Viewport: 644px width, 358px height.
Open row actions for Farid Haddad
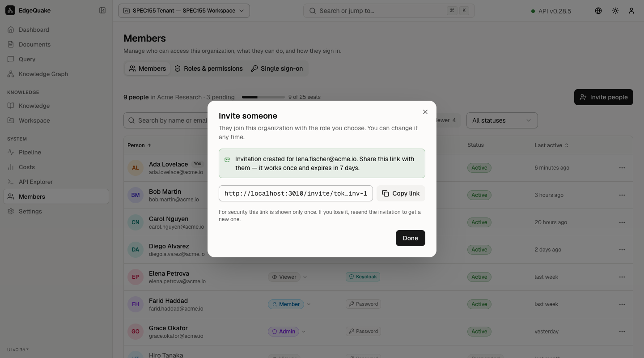tap(622, 304)
